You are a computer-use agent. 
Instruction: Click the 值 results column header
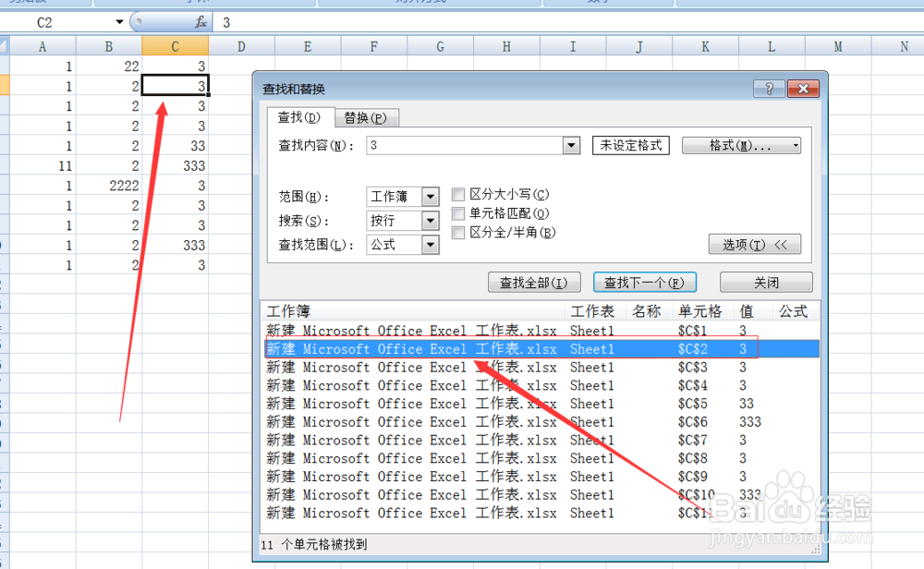pyautogui.click(x=752, y=311)
